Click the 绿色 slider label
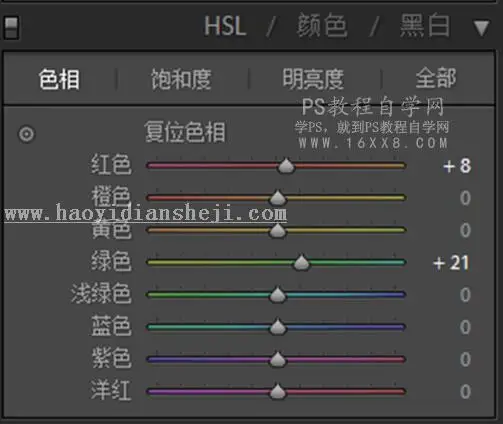The height and width of the screenshot is (424, 503). point(111,261)
